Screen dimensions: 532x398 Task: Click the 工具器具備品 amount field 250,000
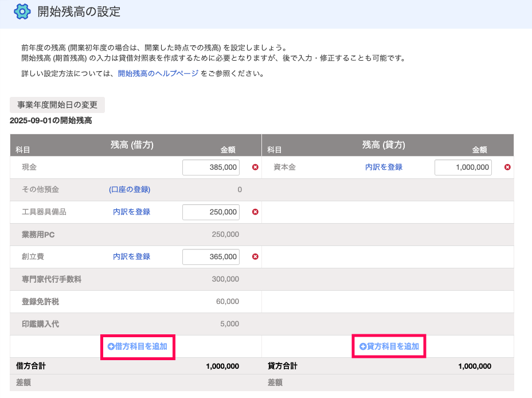tap(211, 212)
